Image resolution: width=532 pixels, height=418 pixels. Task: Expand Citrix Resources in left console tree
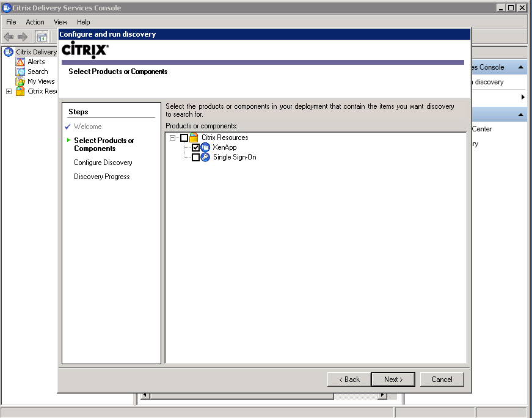pos(9,91)
